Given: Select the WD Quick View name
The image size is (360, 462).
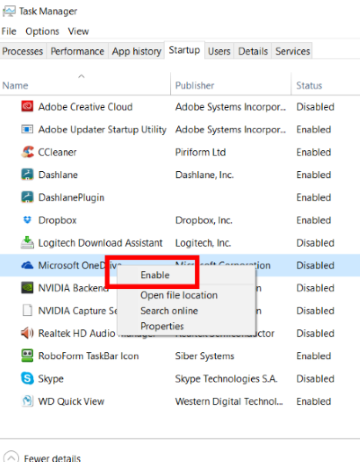Looking at the screenshot, I should coord(71,401).
